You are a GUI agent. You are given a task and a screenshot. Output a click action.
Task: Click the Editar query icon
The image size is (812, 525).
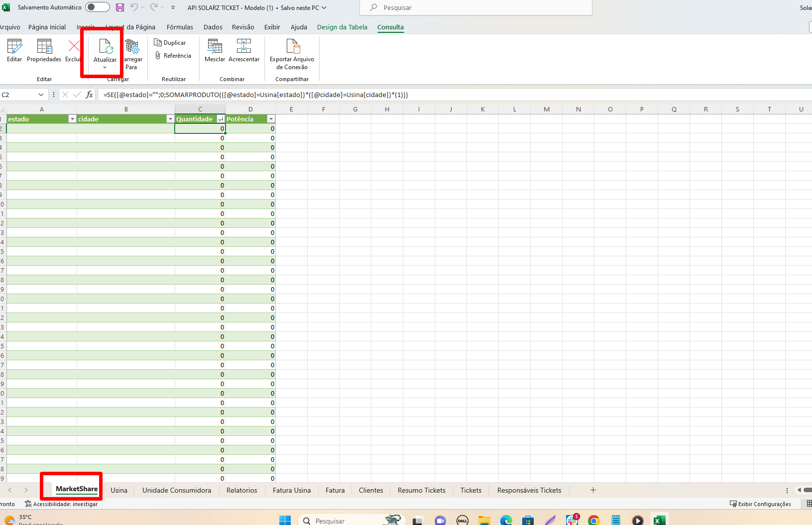[14, 47]
